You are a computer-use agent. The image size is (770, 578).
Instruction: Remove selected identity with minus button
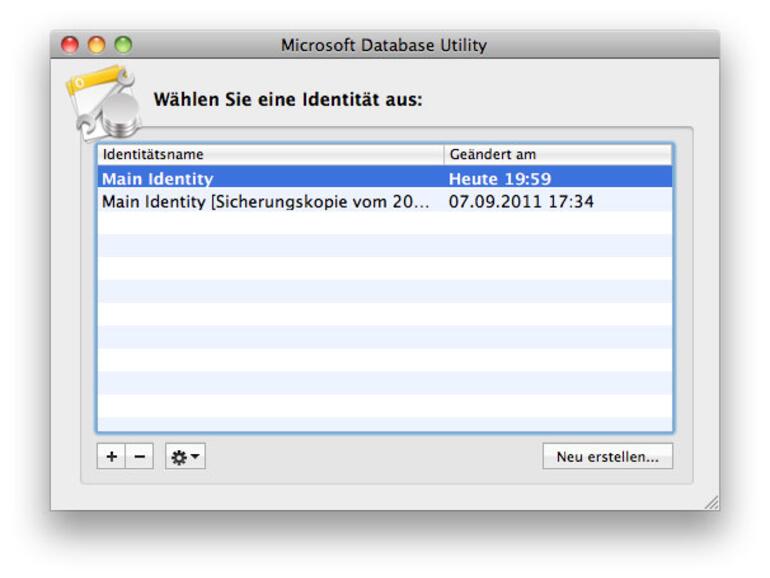coord(139,456)
